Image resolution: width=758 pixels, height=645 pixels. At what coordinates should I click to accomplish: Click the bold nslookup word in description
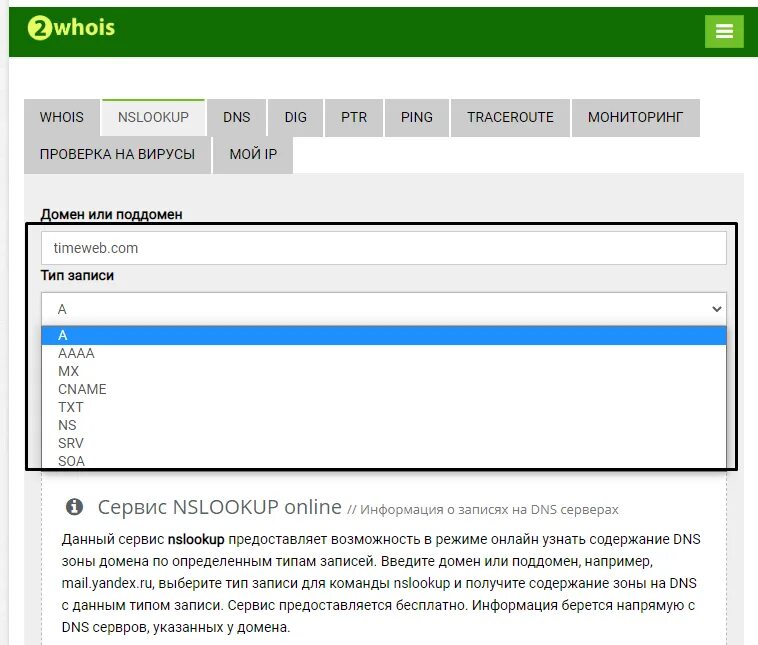pos(196,540)
